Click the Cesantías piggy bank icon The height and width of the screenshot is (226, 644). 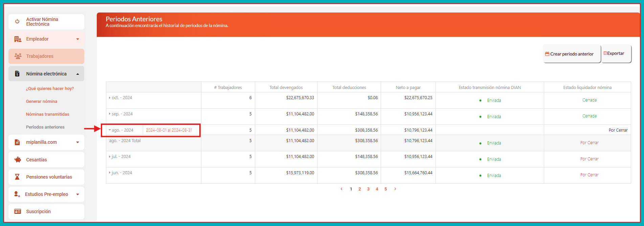pyautogui.click(x=18, y=160)
